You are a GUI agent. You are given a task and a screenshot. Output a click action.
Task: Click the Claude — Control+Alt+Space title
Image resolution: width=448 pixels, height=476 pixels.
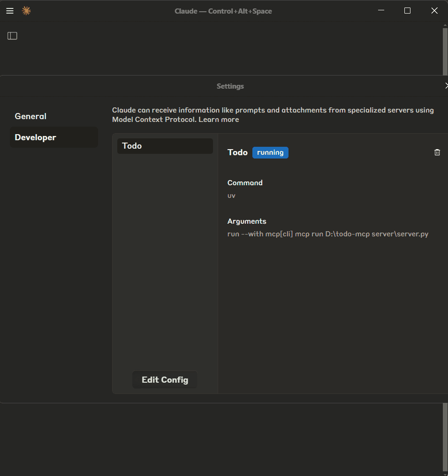tap(223, 11)
